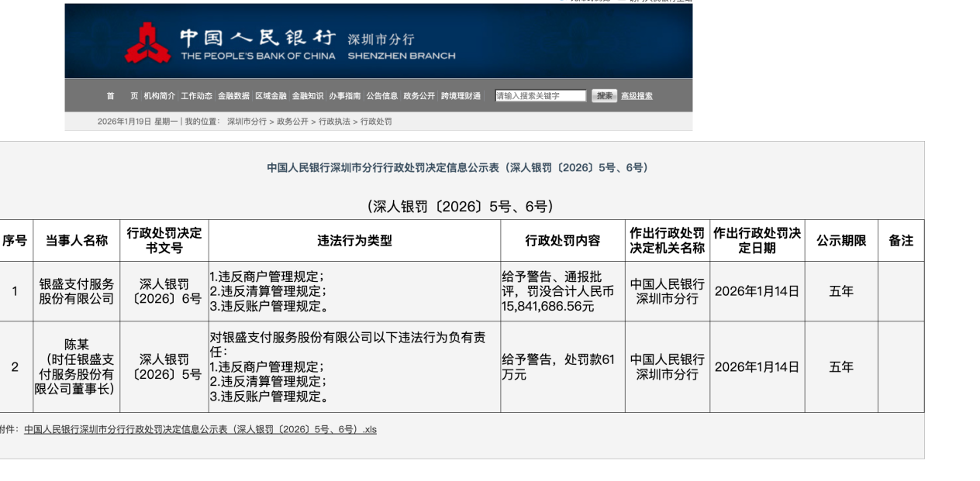Click 深圳市分行 in the breadcrumb trail
This screenshot has width=980, height=481.
coord(247,122)
